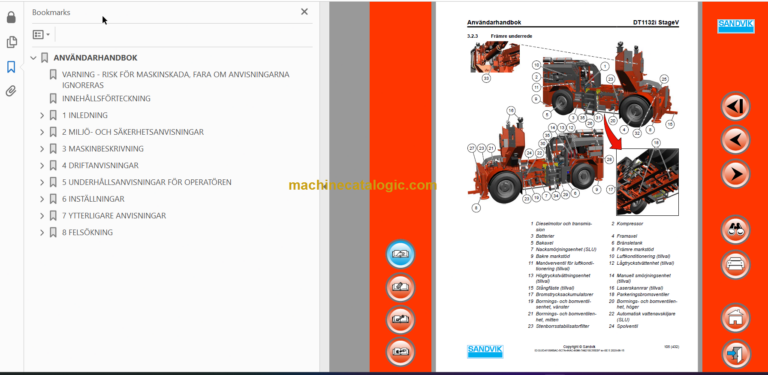Click the "Främre underrede" section title
This screenshot has height=375, width=768.
click(511, 36)
